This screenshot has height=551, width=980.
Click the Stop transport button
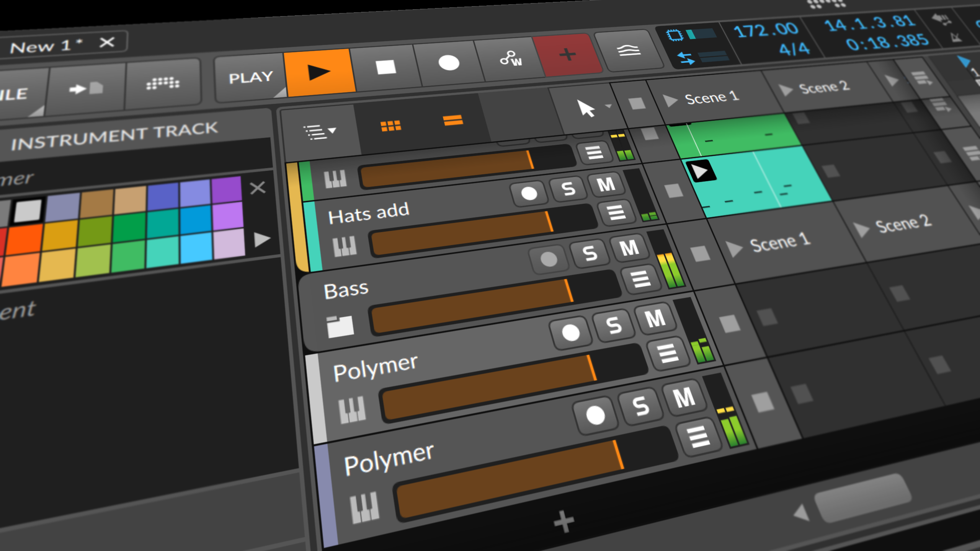386,67
